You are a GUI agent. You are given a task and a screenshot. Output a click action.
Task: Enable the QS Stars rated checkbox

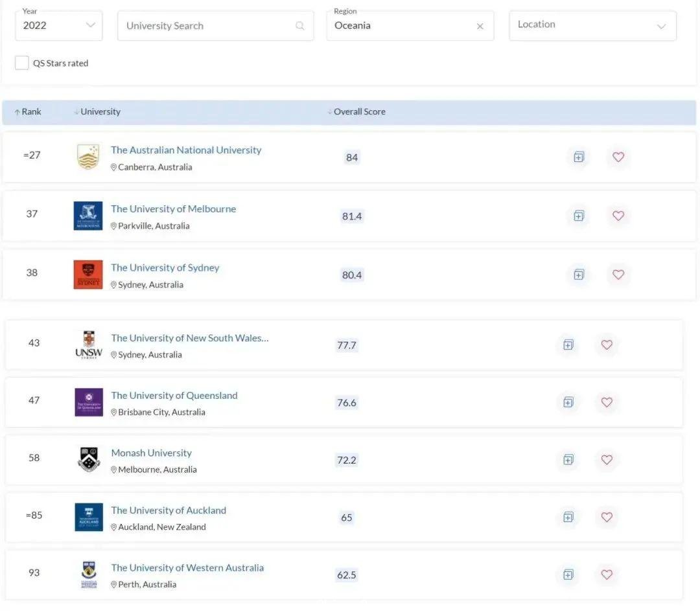pyautogui.click(x=21, y=63)
